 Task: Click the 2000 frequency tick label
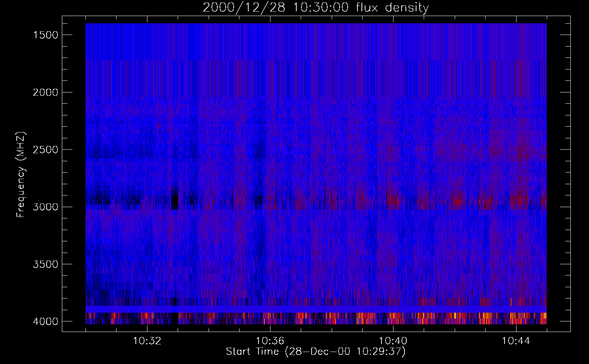click(x=46, y=92)
